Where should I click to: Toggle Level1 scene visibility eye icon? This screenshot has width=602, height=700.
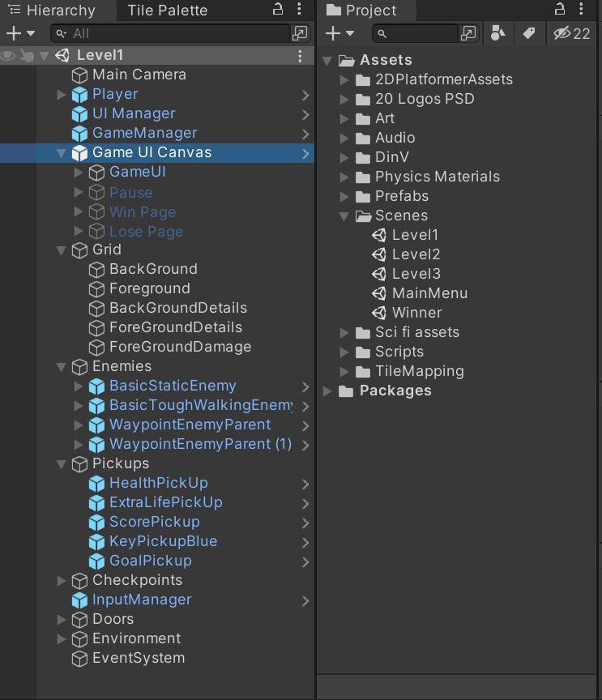pyautogui.click(x=8, y=56)
